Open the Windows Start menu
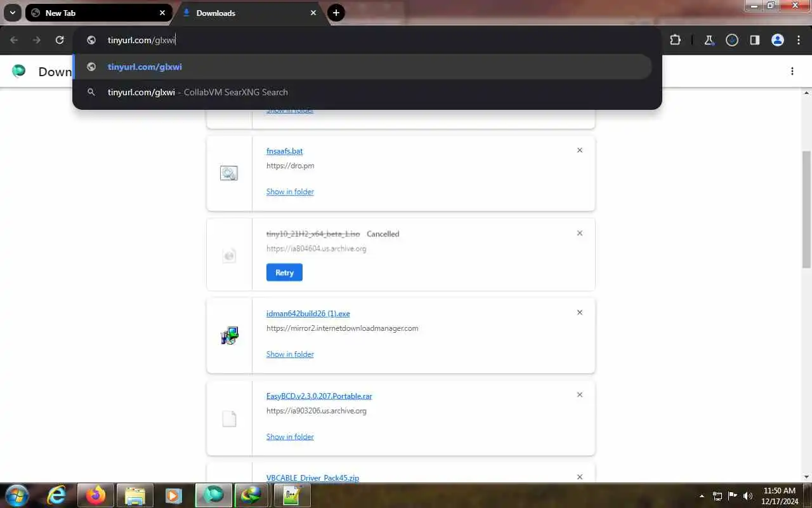This screenshot has height=508, width=812. click(16, 495)
